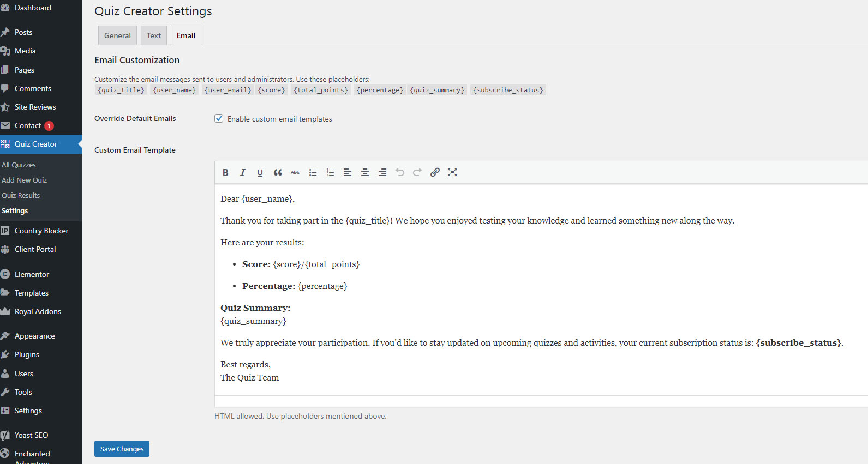Click inside the email template editor body
Viewport: 868px width, 464px height.
point(541,289)
